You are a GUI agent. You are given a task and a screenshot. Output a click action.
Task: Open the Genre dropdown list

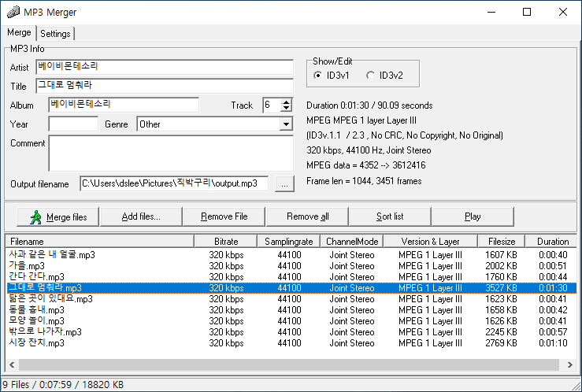pyautogui.click(x=285, y=124)
